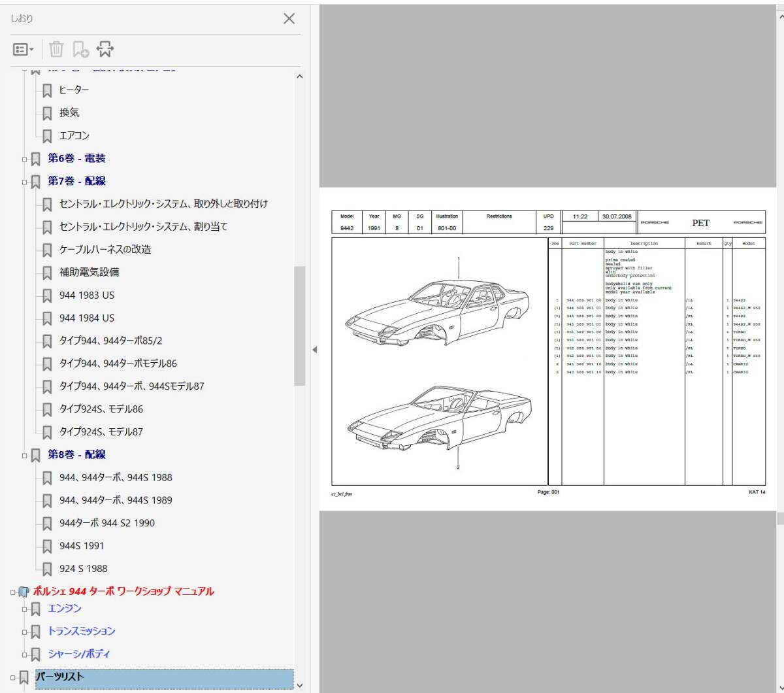Open the 944 1984 US bookmark
The image size is (784, 693).
[87, 318]
